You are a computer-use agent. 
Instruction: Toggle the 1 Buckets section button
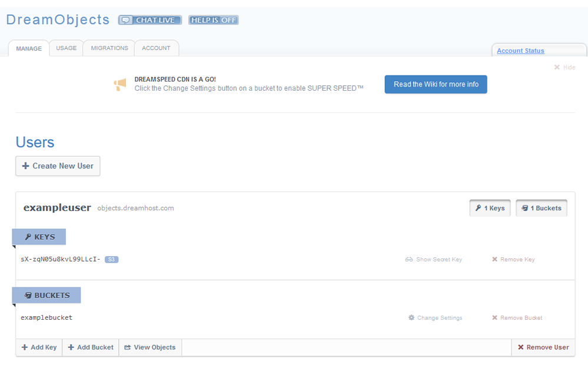(542, 208)
